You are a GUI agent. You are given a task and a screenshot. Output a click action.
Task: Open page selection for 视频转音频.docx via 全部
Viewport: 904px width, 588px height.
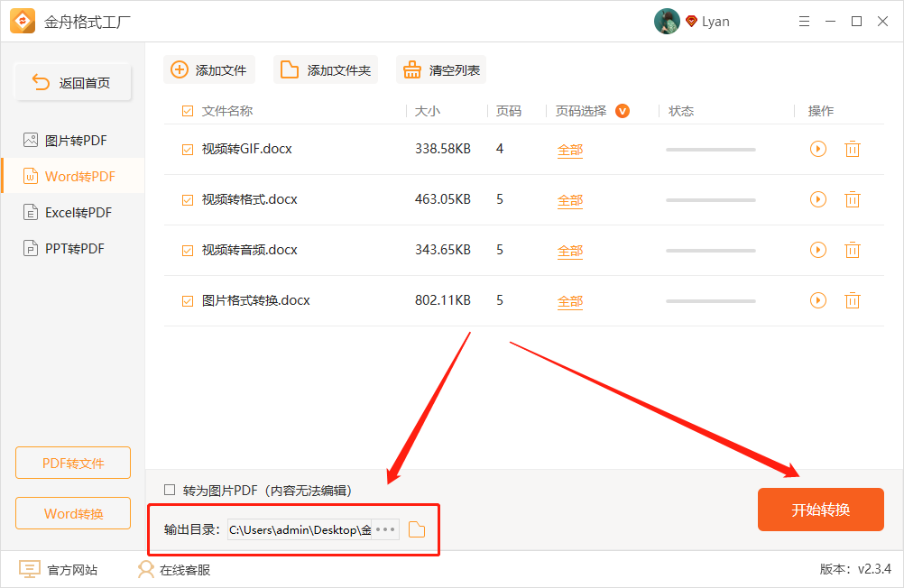[x=569, y=250]
